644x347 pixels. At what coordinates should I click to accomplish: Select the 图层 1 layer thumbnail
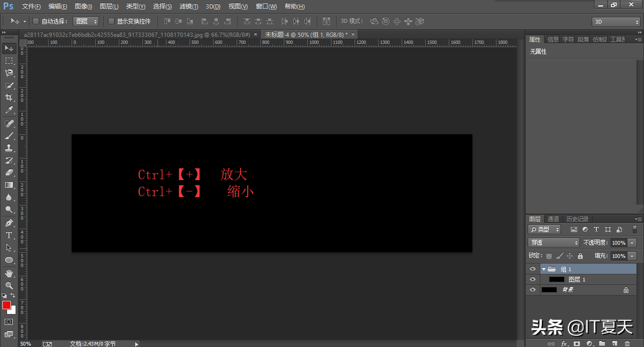[x=557, y=280]
